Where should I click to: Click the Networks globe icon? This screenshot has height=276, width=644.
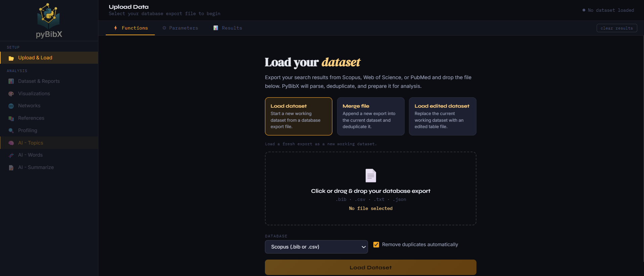point(11,106)
